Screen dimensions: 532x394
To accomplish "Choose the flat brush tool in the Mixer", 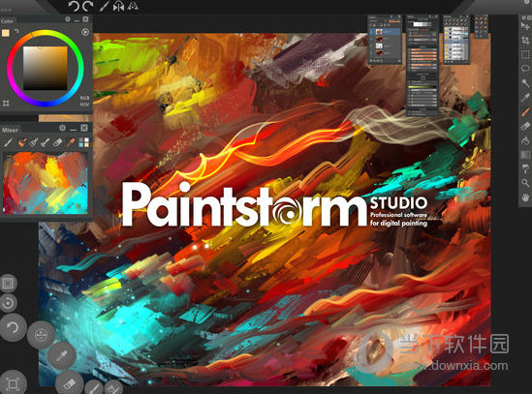I will click(x=34, y=142).
